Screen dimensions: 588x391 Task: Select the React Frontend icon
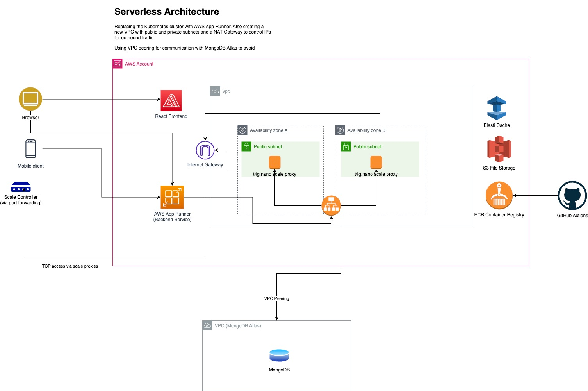pyautogui.click(x=171, y=100)
